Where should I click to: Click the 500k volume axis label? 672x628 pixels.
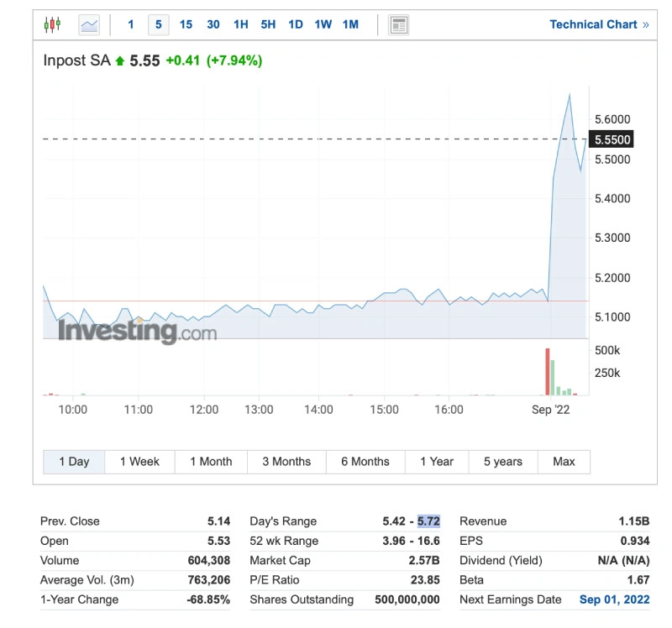click(607, 350)
